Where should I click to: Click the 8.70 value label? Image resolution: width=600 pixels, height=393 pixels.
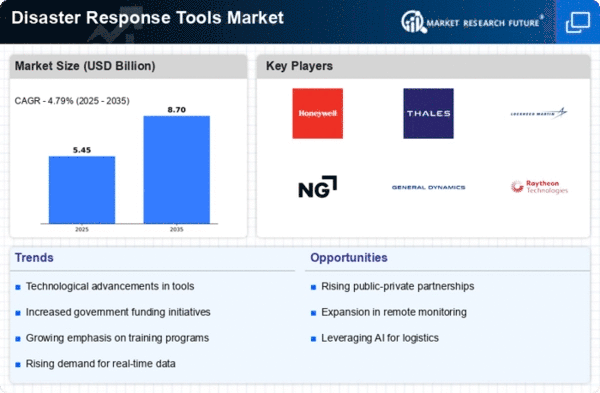pos(177,110)
